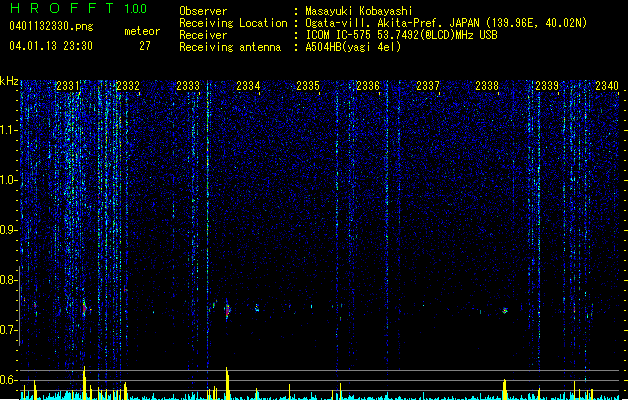The height and width of the screenshot is (400, 629).
Task: Click the 2340 time marker
Action: coord(607,86)
